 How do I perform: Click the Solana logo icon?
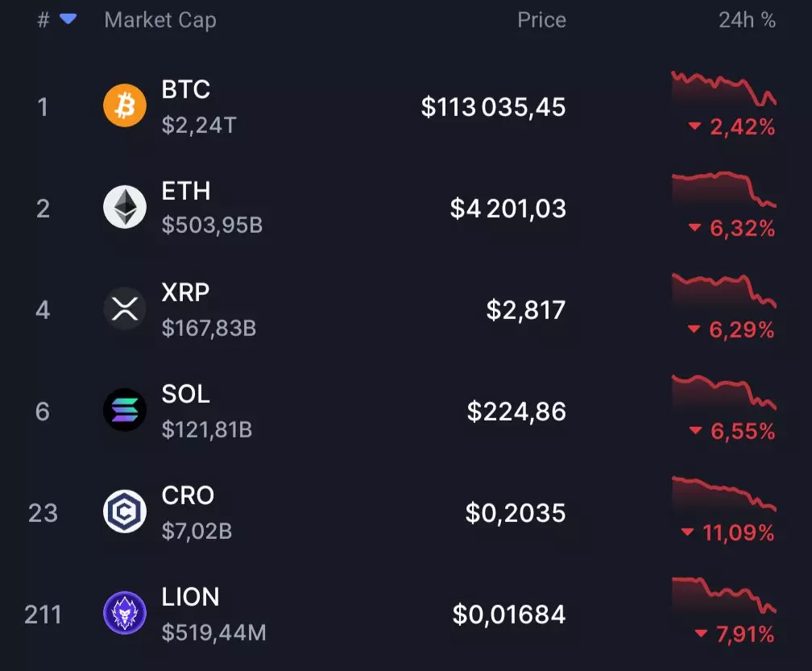coord(125,410)
